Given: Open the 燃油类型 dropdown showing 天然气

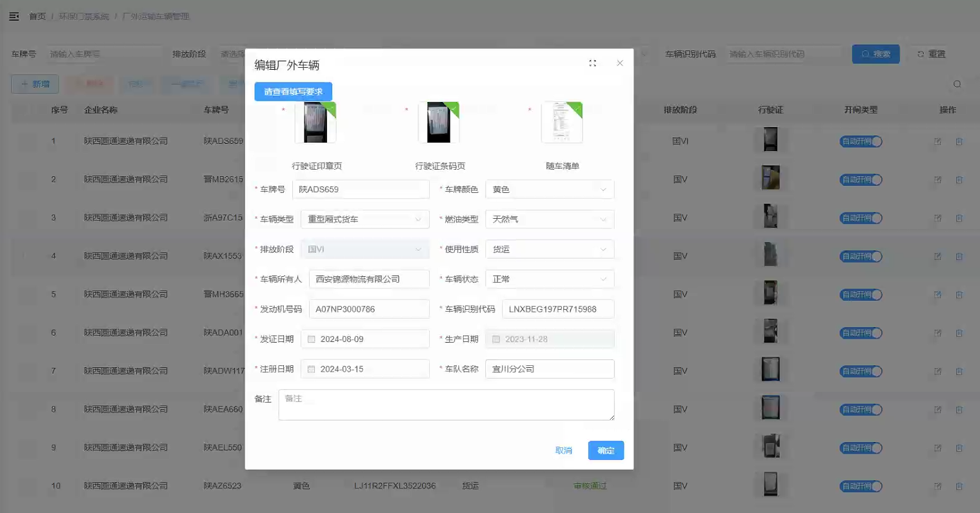Looking at the screenshot, I should (550, 219).
